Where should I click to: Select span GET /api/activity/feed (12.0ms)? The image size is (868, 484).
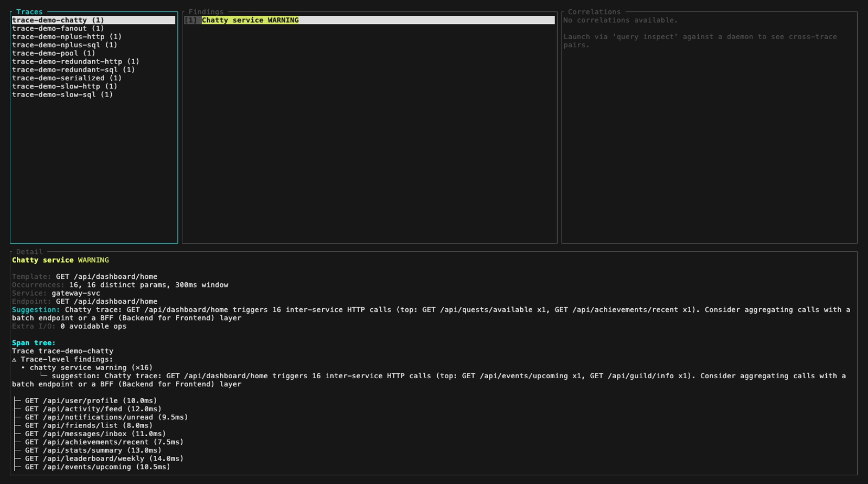tap(93, 409)
